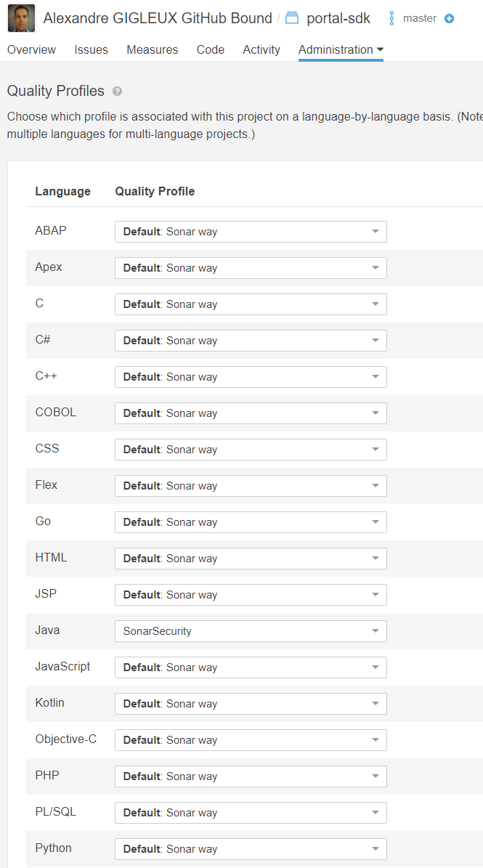Open the Activity tab
Image resolution: width=483 pixels, height=868 pixels.
[x=261, y=49]
